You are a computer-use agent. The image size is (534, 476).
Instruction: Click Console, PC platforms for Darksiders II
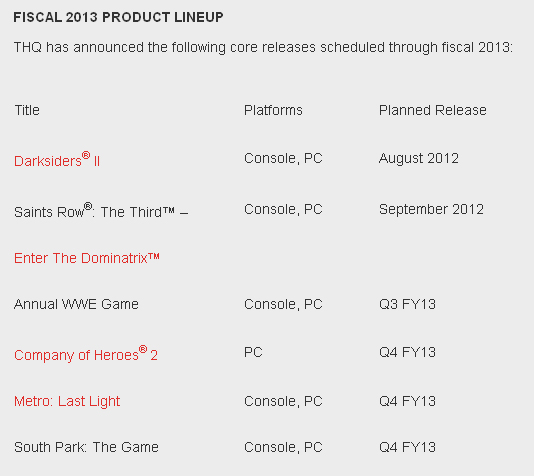283,158
